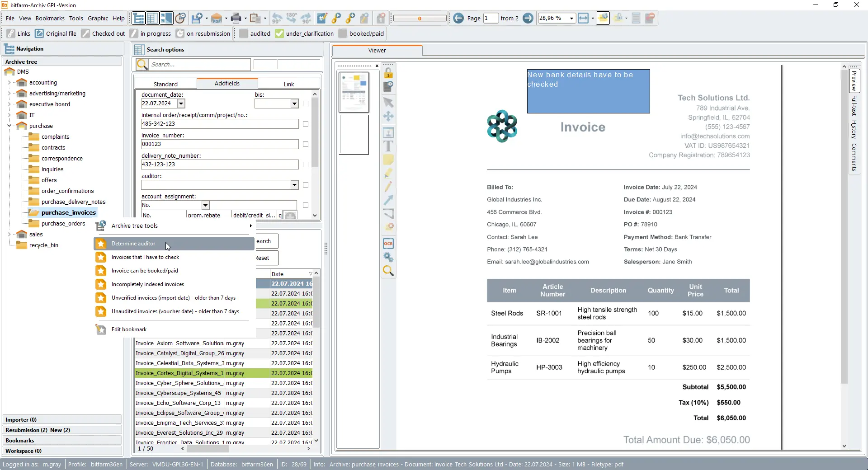868x470 pixels.
Task: Click the Reset button
Action: (266, 258)
